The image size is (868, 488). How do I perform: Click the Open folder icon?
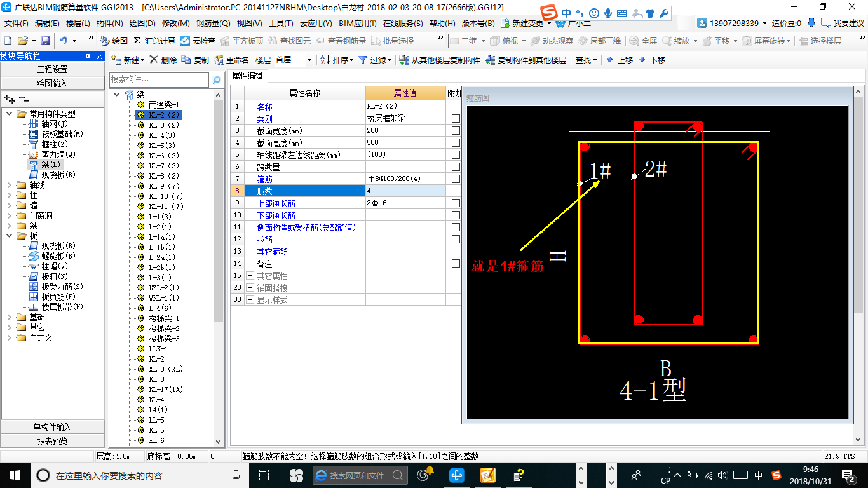tap(24, 41)
